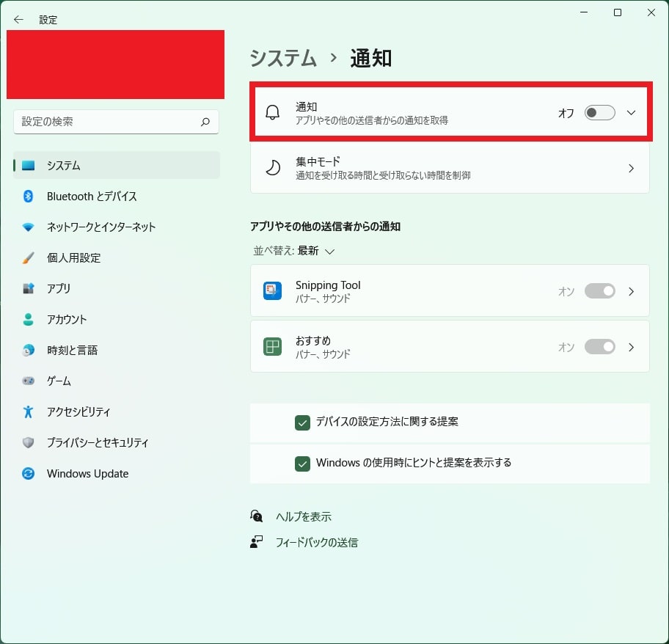Select アプリ label in the sidebar
This screenshot has height=644, width=669.
click(x=59, y=288)
